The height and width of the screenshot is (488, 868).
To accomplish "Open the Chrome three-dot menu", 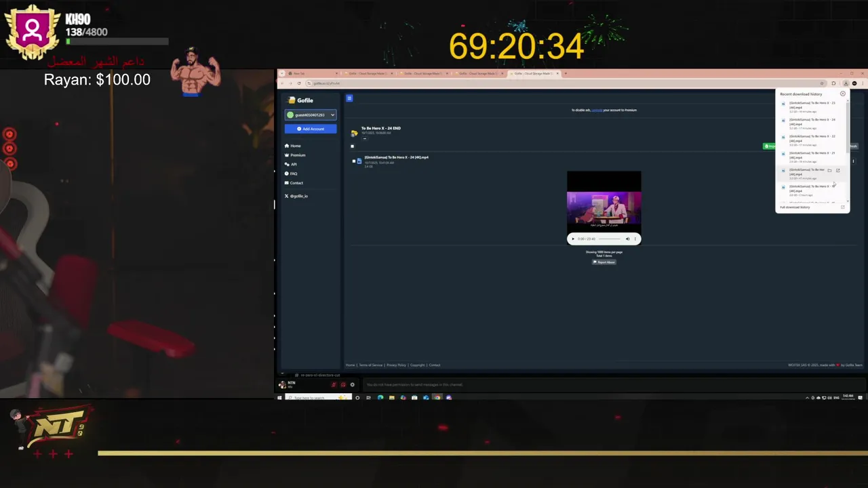I will [x=863, y=83].
